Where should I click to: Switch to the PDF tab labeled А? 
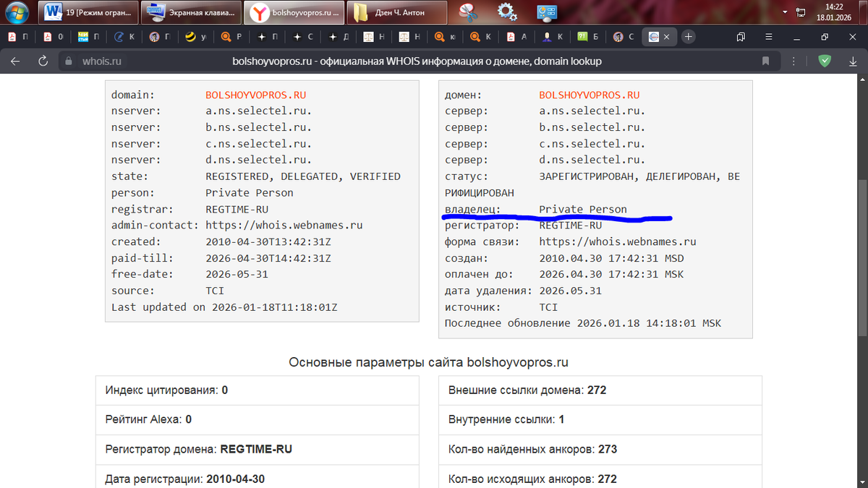click(516, 36)
